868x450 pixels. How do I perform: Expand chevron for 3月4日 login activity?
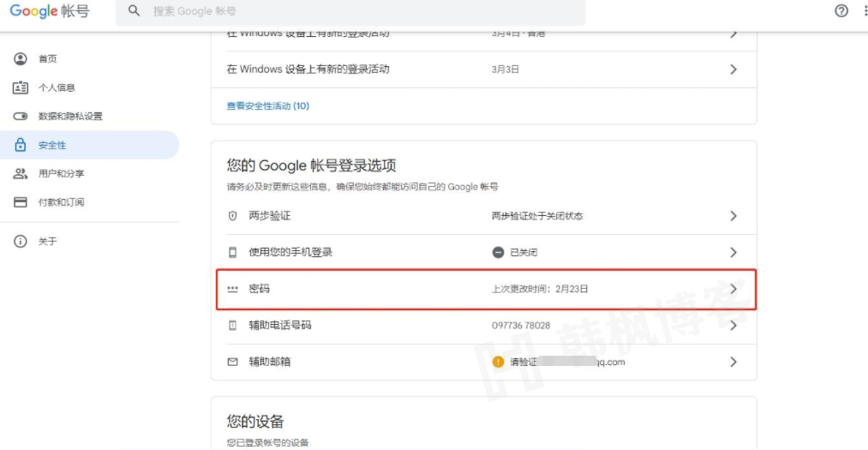(733, 33)
